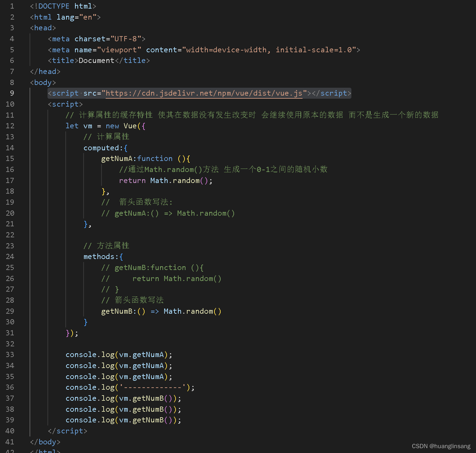Click 'getNumB:() => Math.random()' on line 29

click(x=161, y=311)
